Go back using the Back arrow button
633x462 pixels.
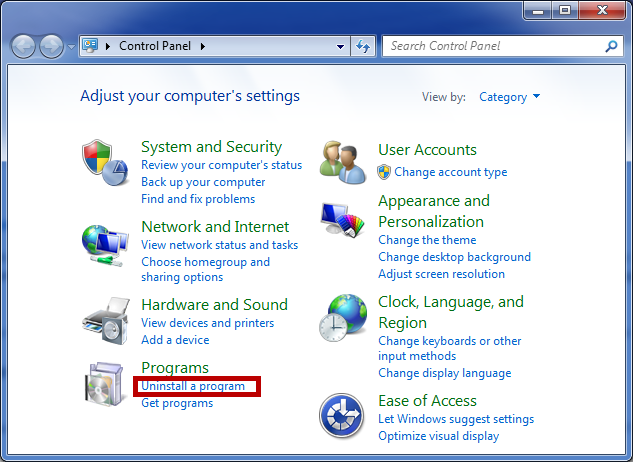click(x=23, y=46)
